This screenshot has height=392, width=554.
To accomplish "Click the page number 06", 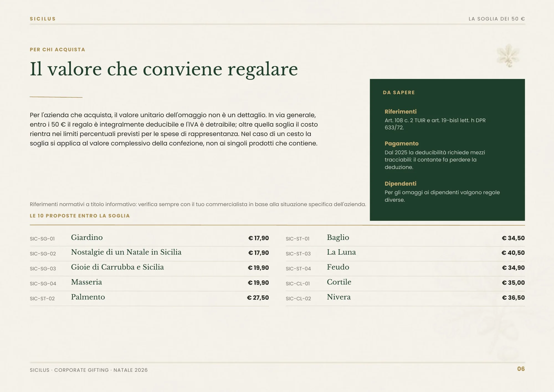I will pyautogui.click(x=521, y=369).
